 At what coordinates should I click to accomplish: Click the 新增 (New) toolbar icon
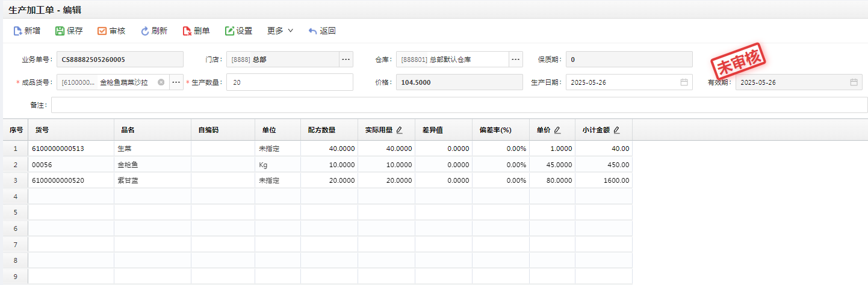click(18, 31)
